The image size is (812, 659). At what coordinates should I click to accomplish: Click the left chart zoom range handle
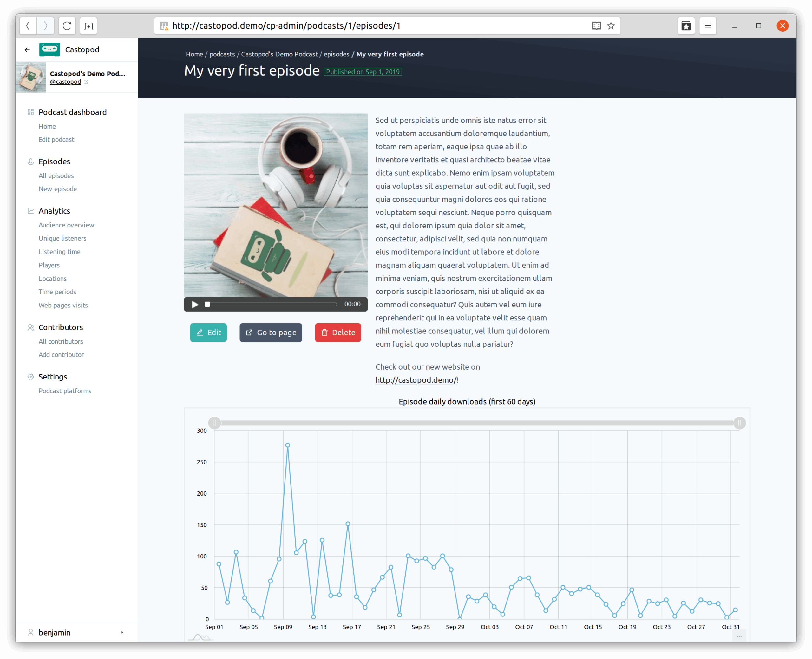point(215,423)
